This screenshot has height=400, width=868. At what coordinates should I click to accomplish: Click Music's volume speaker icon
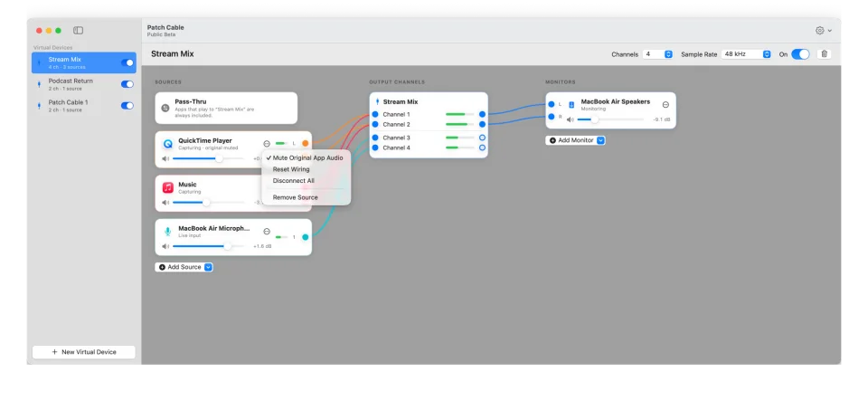[x=165, y=202]
